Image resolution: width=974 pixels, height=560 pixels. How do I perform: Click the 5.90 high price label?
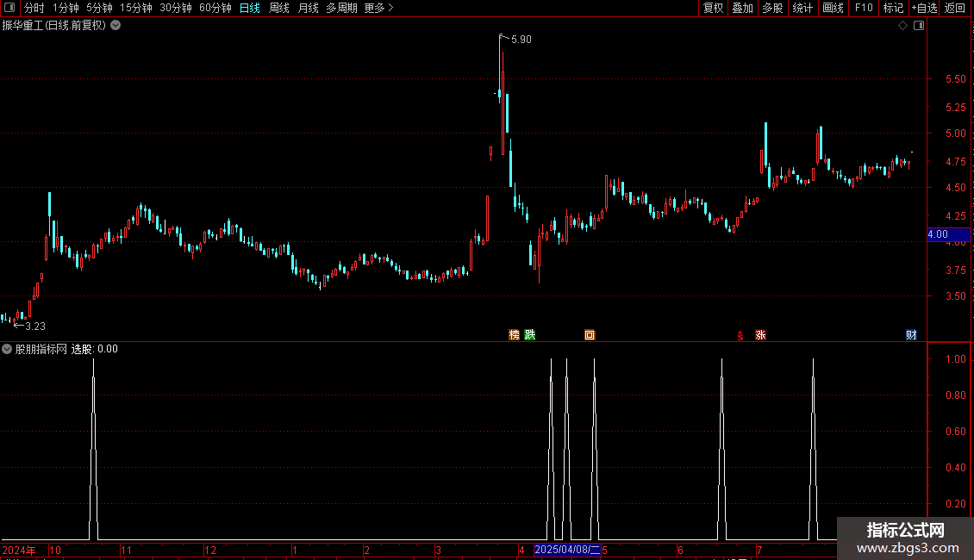click(521, 40)
